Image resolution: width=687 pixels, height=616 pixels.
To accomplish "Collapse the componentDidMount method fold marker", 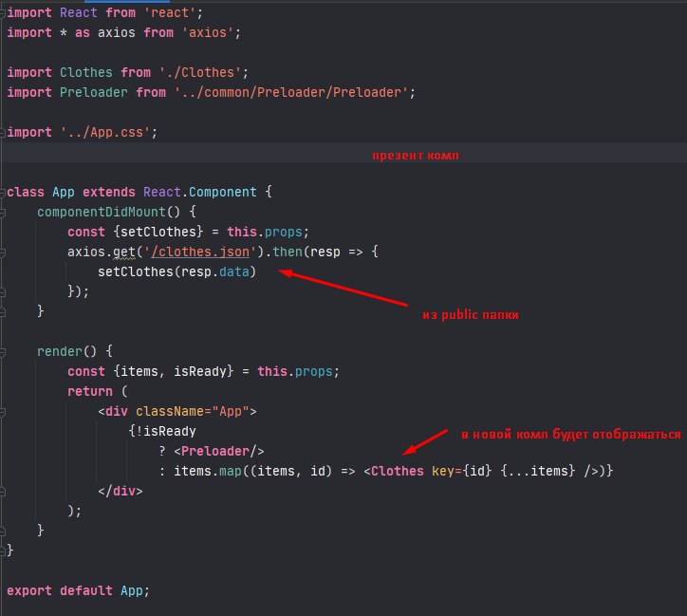I will pyautogui.click(x=3, y=212).
